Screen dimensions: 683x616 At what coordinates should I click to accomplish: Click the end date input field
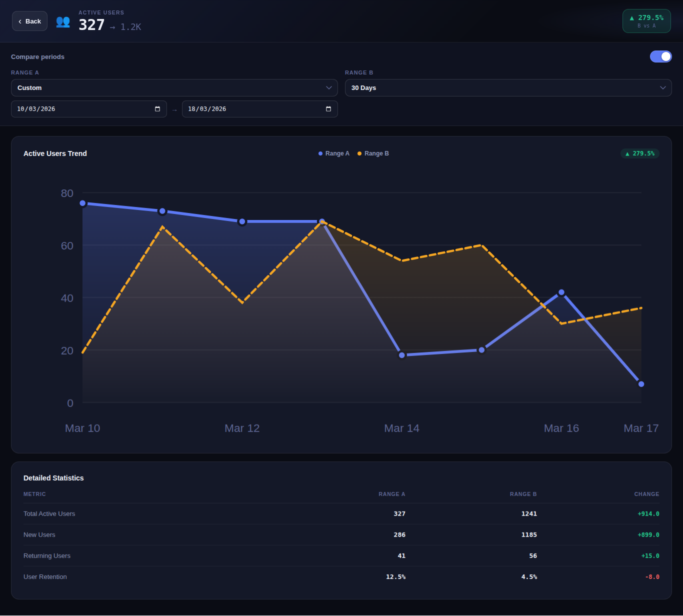tap(245, 109)
